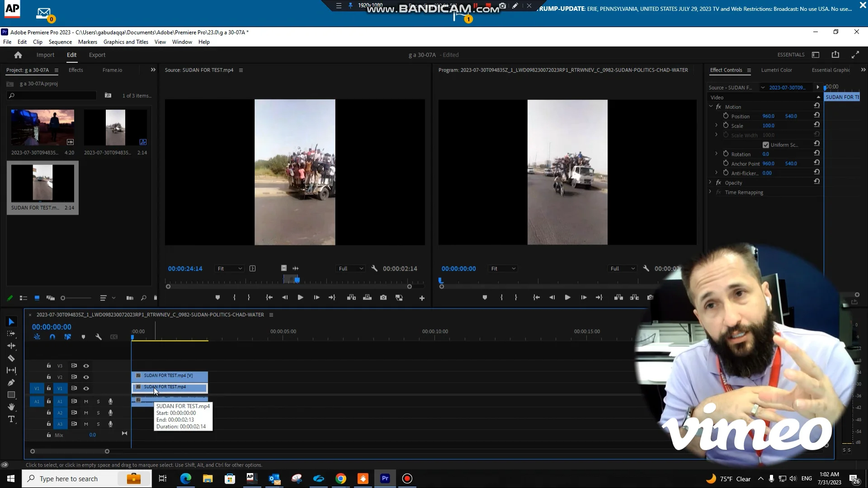The width and height of the screenshot is (868, 488).
Task: Expand the Scale property
Action: tap(716, 125)
